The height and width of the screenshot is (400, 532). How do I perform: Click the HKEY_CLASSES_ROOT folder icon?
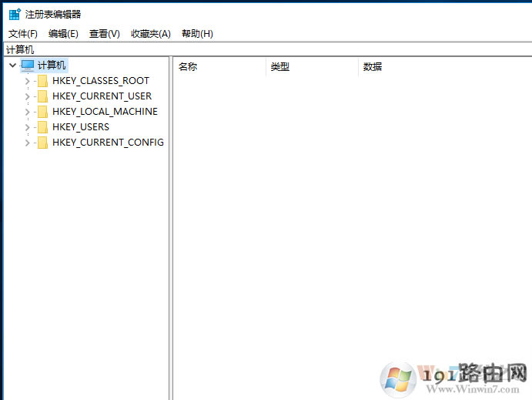(42, 81)
